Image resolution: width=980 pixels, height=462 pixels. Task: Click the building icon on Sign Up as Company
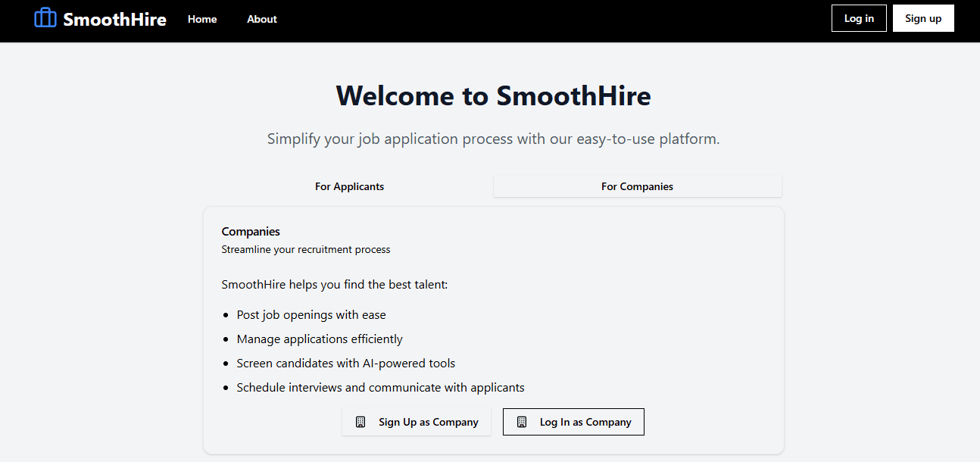(x=360, y=422)
